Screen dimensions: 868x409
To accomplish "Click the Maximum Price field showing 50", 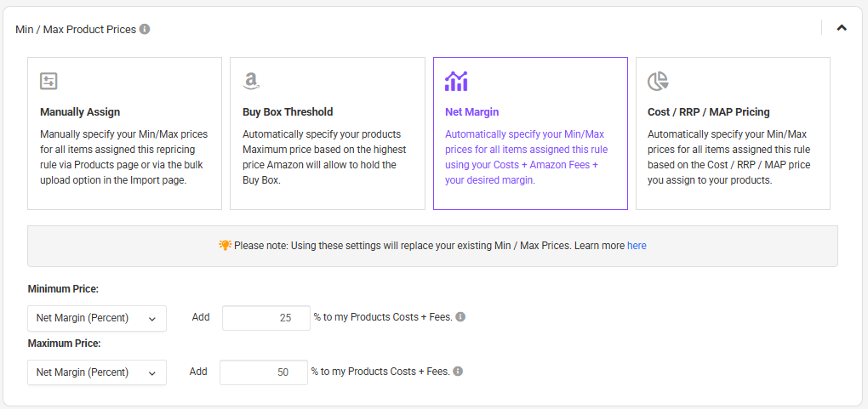I will coord(263,372).
